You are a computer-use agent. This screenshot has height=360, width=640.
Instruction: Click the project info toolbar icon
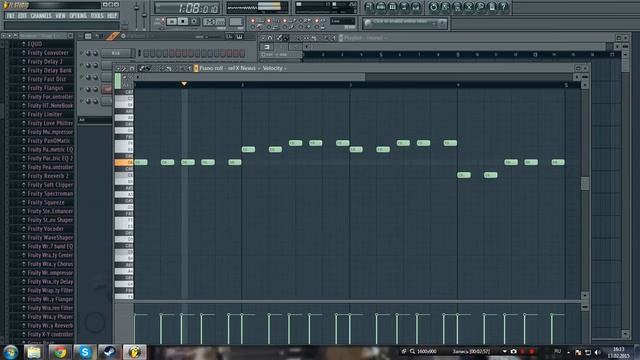click(x=492, y=7)
